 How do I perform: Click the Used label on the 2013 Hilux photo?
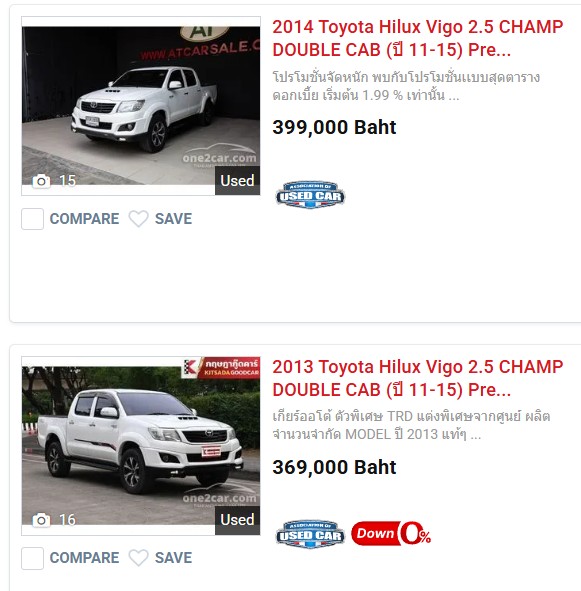(x=238, y=520)
